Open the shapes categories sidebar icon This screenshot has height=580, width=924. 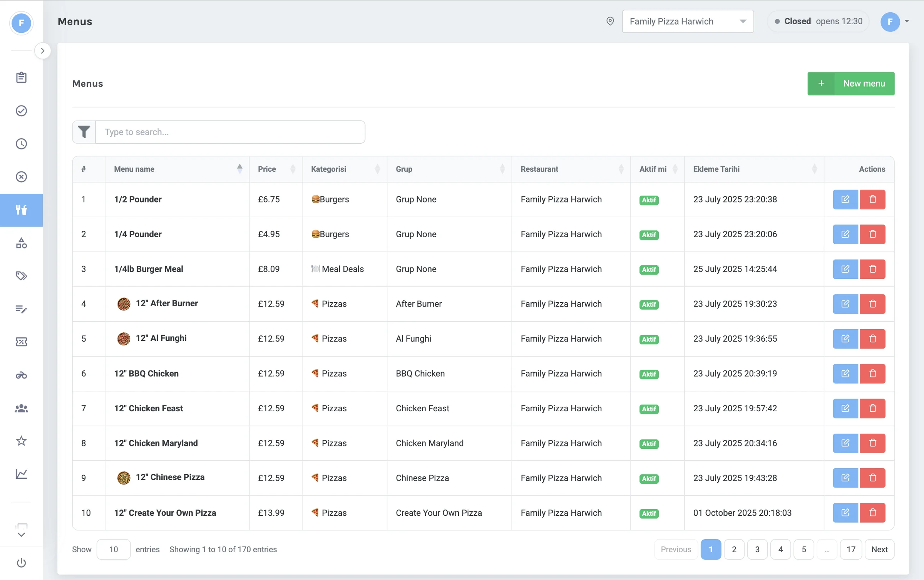click(21, 243)
